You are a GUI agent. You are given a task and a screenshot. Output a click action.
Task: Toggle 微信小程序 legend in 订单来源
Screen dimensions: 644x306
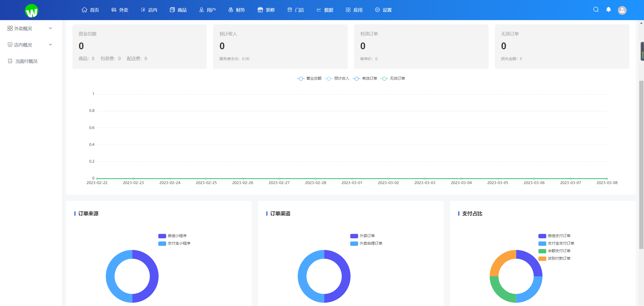tap(173, 236)
